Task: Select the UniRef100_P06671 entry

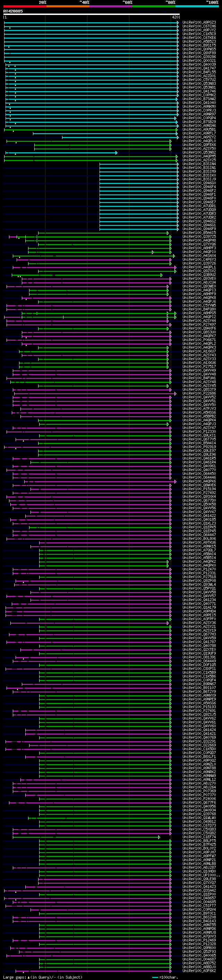Action: (199, 340)
